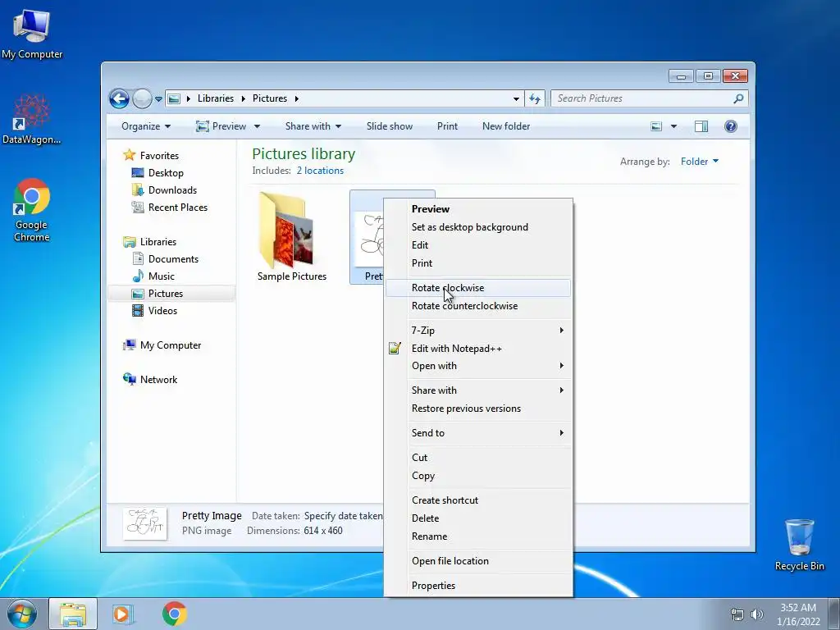The width and height of the screenshot is (840, 630).
Task: Choose Set as desktop background
Action: pyautogui.click(x=478, y=227)
